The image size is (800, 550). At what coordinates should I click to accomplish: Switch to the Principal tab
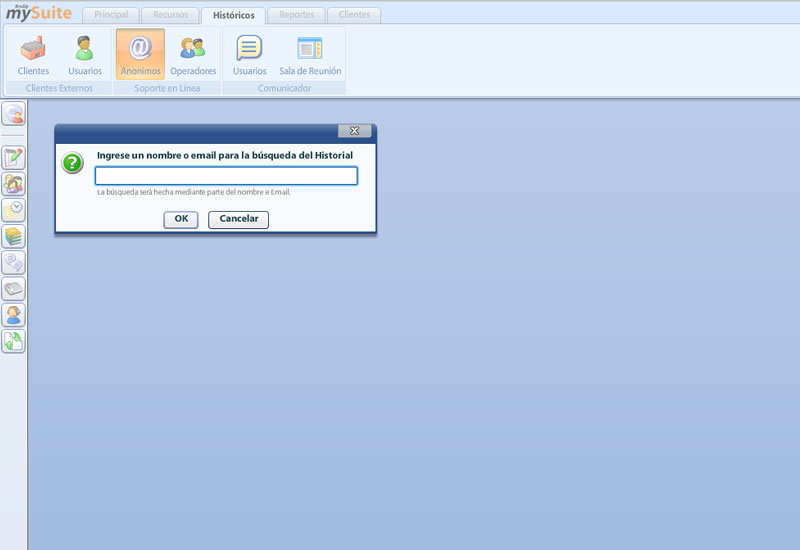(110, 15)
